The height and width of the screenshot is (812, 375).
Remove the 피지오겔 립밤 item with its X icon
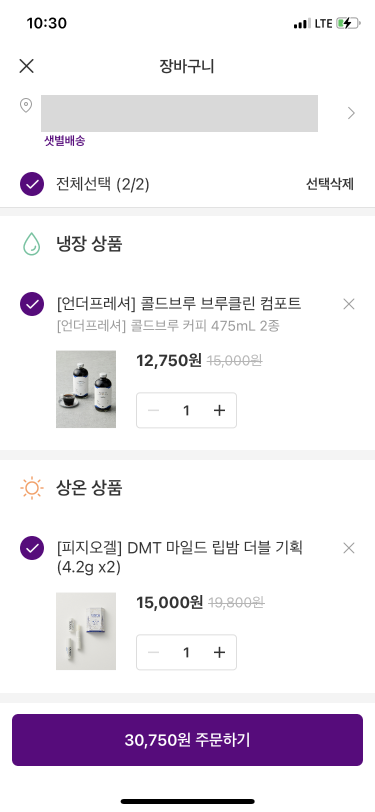tap(349, 548)
